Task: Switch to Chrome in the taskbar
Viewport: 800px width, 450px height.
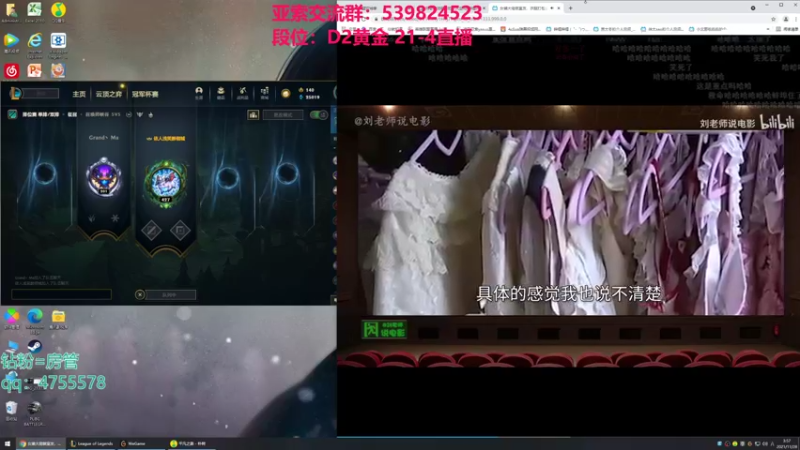Action: [x=41, y=444]
